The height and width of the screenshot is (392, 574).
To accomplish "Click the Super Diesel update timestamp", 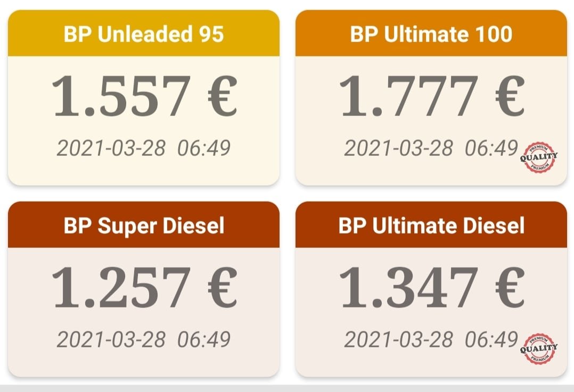I will (144, 339).
